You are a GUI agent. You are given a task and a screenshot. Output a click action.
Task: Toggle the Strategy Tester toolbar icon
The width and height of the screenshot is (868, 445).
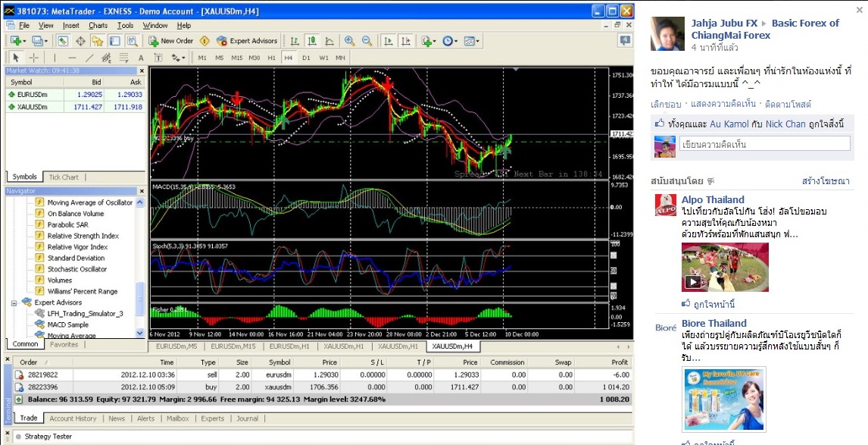132,41
